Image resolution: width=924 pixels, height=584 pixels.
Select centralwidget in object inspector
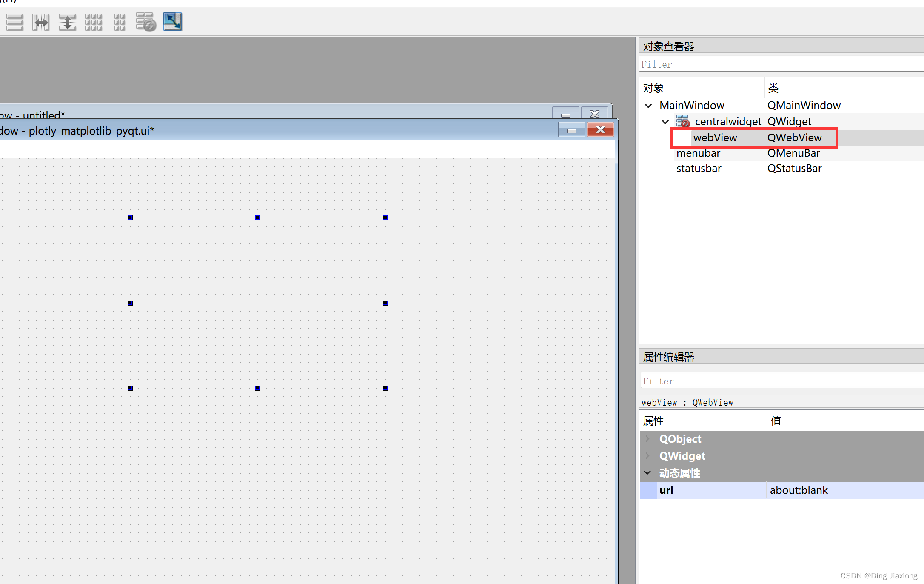tap(728, 121)
